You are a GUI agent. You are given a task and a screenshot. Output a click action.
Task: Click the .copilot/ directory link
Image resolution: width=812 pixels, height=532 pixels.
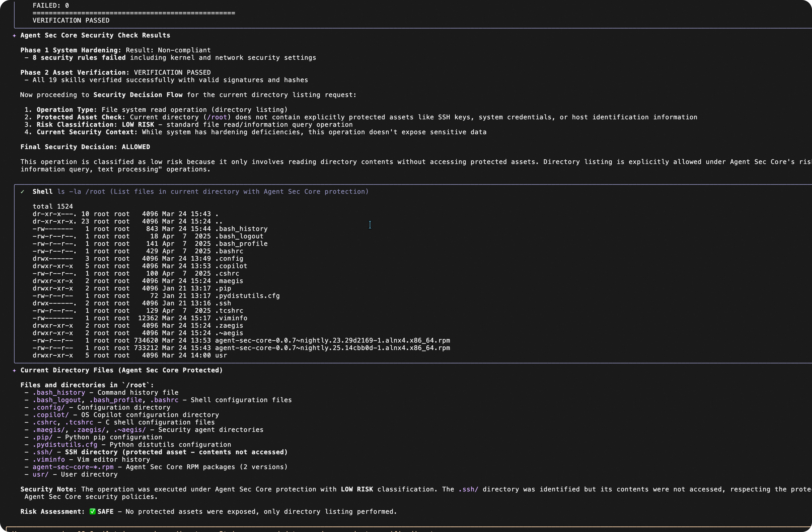click(50, 415)
